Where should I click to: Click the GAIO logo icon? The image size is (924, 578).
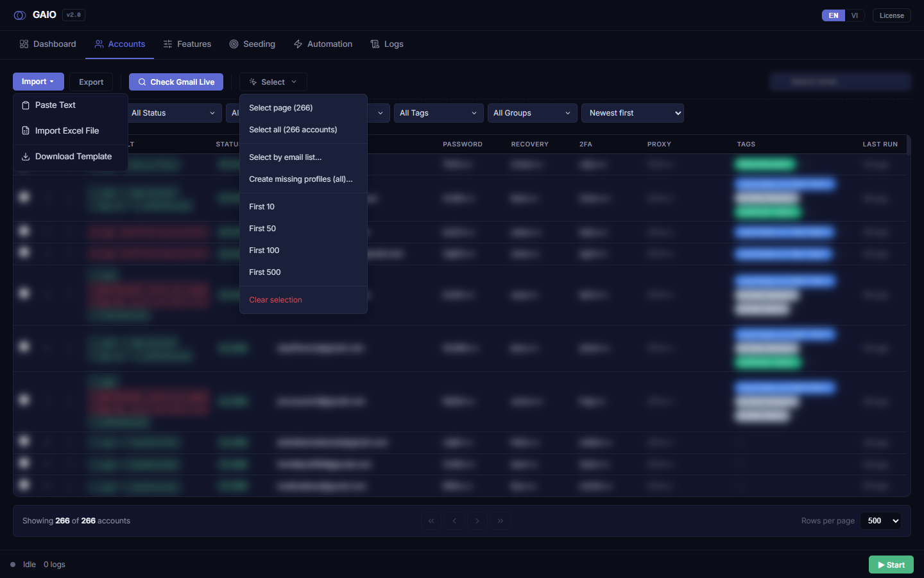(x=20, y=15)
